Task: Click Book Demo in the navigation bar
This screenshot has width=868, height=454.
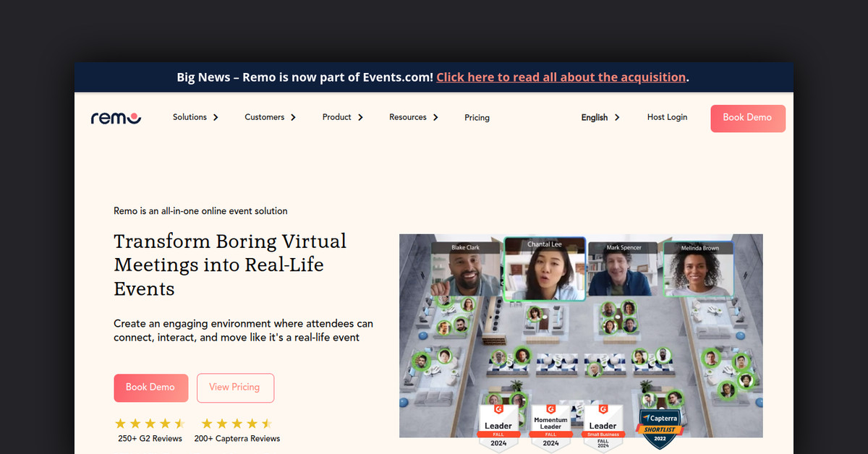Action: 747,118
